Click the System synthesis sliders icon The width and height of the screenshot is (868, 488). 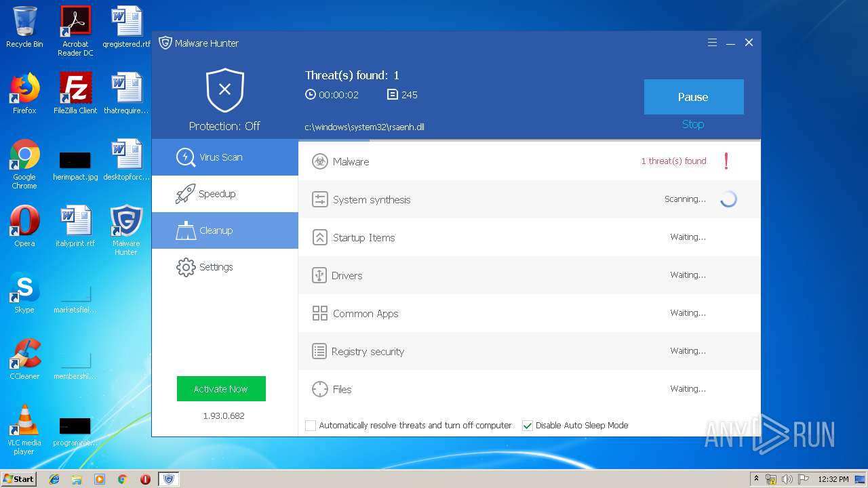(319, 199)
